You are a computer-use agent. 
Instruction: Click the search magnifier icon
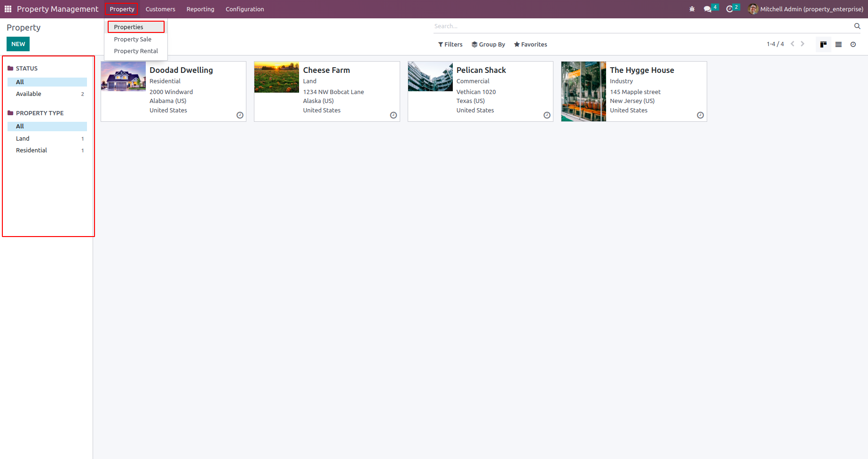857,26
